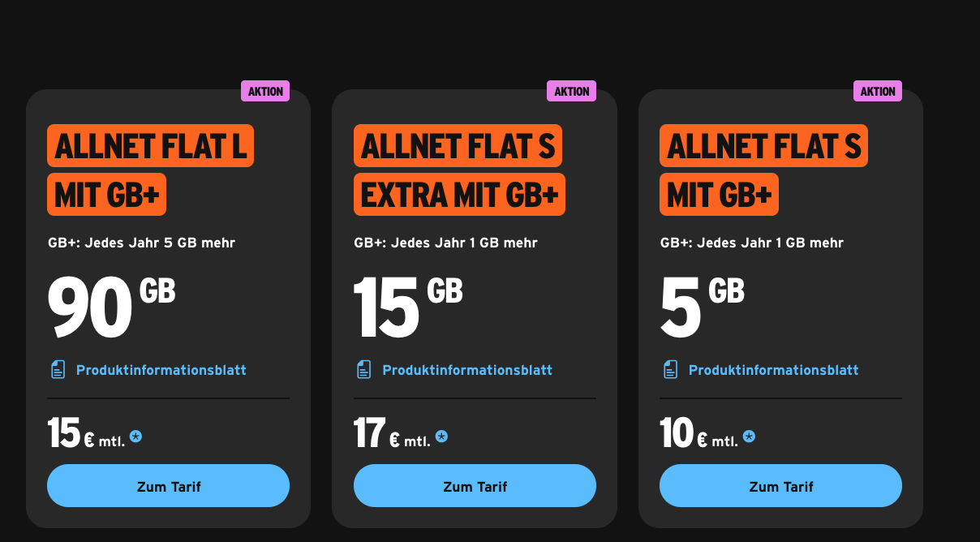Click the AKTION badge on the 15 GB card
Viewport: 980px width, 542px height.
[571, 92]
